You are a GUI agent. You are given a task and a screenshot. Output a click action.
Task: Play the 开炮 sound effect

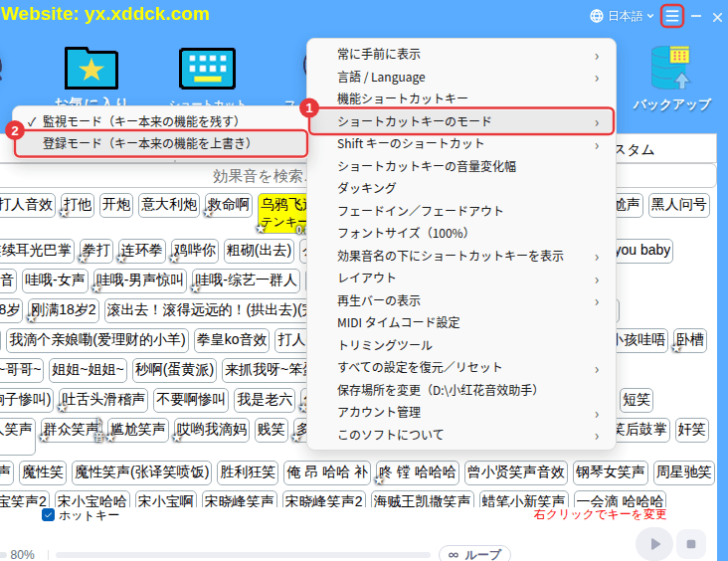(116, 205)
